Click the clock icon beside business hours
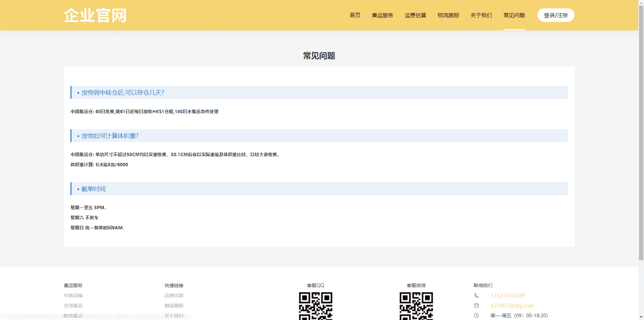 (x=476, y=316)
